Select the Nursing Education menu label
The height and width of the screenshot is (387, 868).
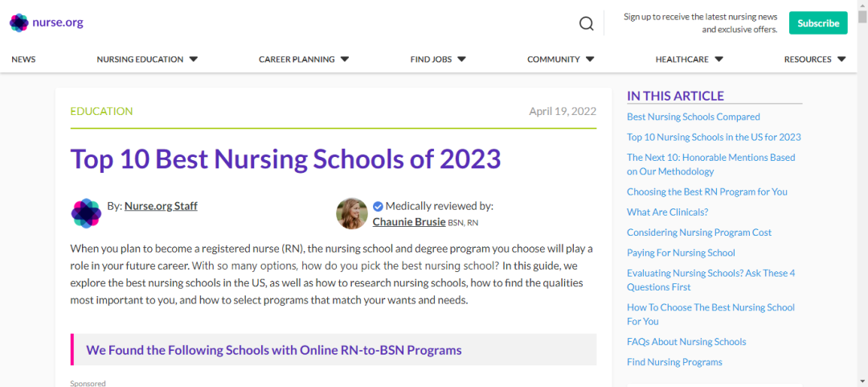(x=140, y=60)
